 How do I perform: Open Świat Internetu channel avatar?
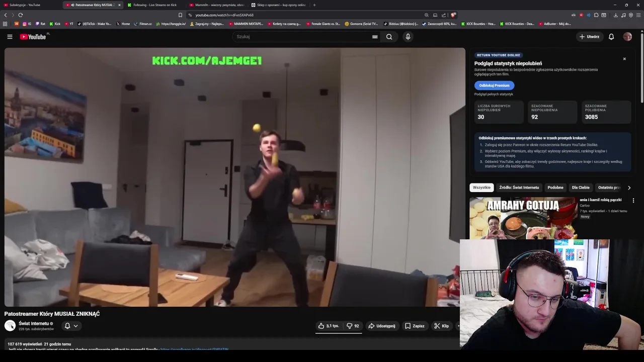click(x=10, y=326)
